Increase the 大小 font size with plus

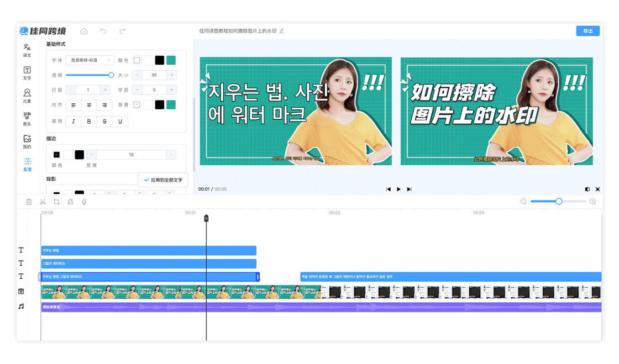click(172, 75)
